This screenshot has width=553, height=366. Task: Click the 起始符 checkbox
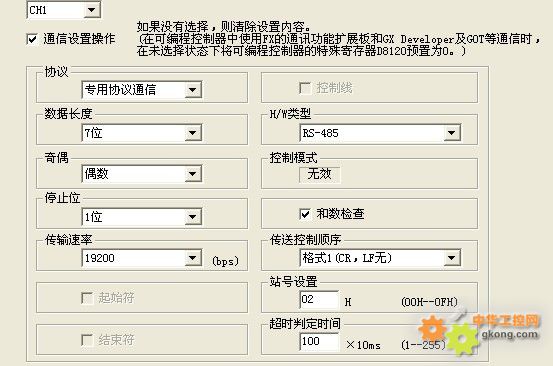pos(87,298)
